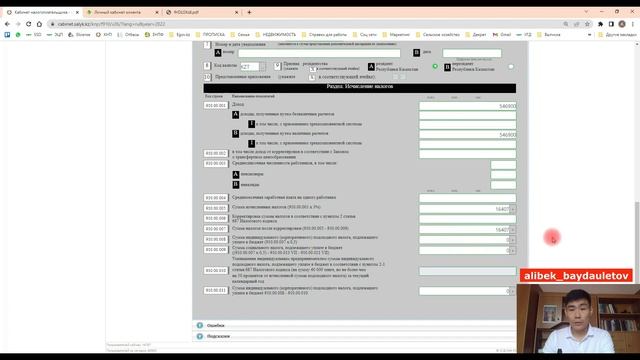This screenshot has height=360, width=640.
Task: Open the Chrome three-dot menu
Action: pos(633,24)
